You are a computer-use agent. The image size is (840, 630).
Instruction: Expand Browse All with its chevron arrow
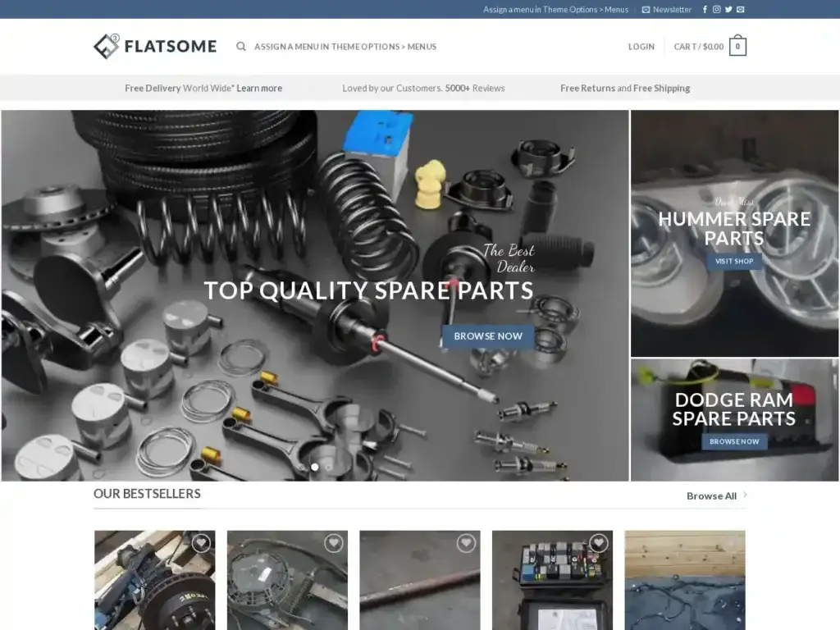point(743,495)
